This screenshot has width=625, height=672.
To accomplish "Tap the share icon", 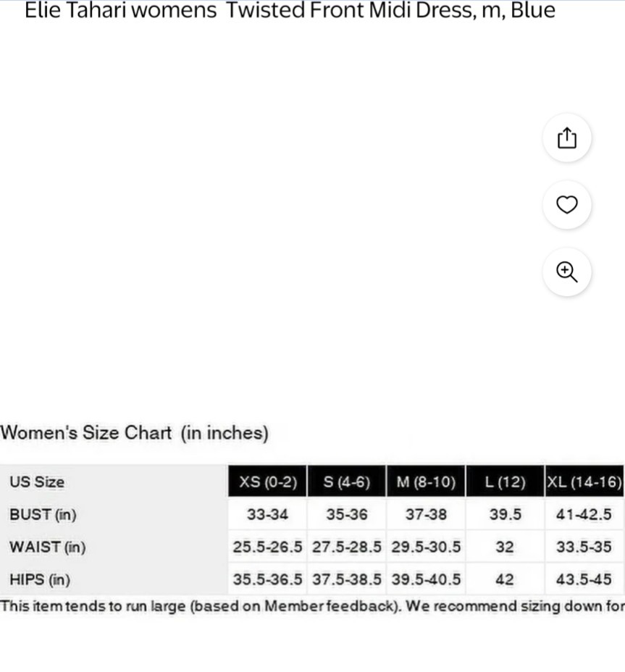I will click(567, 138).
